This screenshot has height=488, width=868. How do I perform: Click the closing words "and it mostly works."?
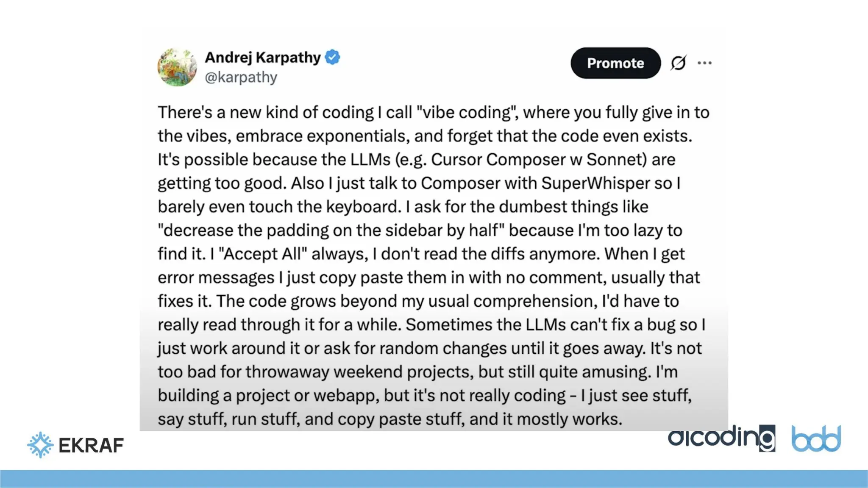(x=546, y=419)
